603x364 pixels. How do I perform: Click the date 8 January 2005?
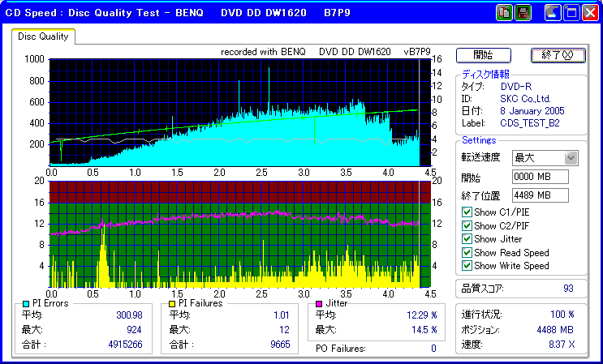[x=532, y=111]
